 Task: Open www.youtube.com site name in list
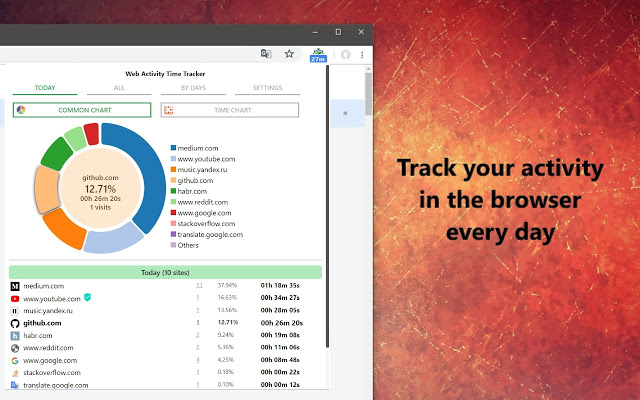pos(52,299)
